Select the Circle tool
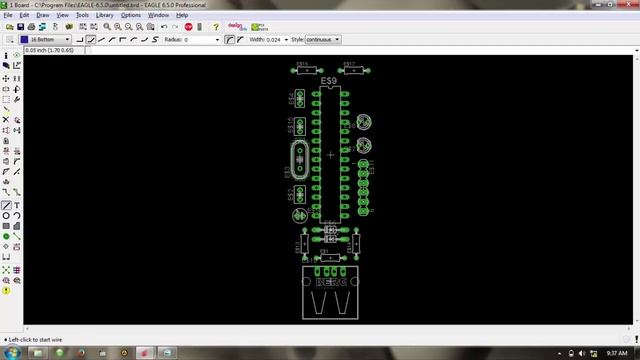This screenshot has height=360, width=640. pos(6,216)
